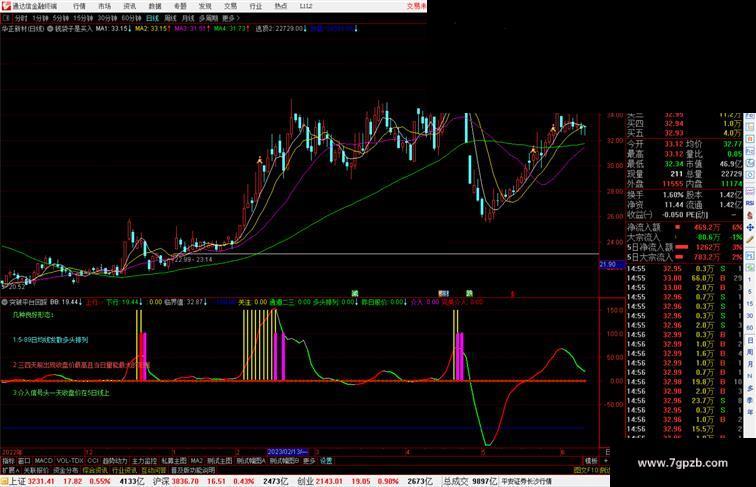Screen dimensions: 756x487
Task: Select the pencil drawing tool icon
Action: tap(750, 240)
